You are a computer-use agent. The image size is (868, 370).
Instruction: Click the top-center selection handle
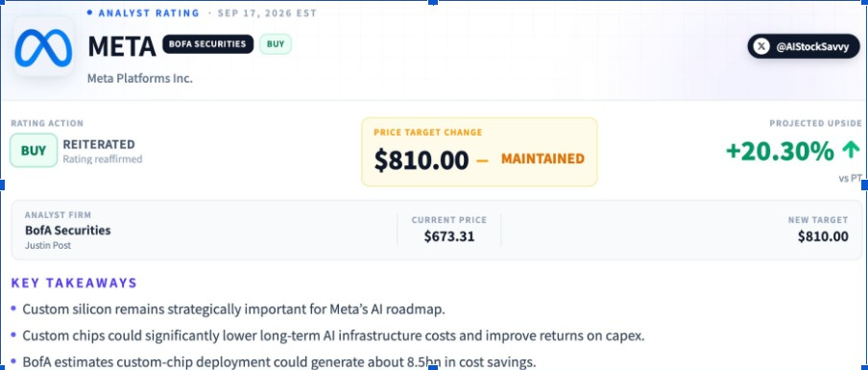pyautogui.click(x=433, y=2)
